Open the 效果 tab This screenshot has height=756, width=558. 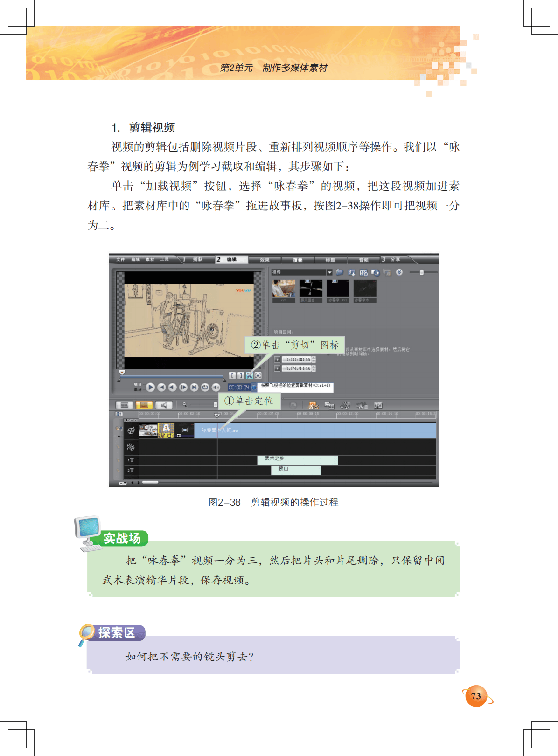point(265,260)
